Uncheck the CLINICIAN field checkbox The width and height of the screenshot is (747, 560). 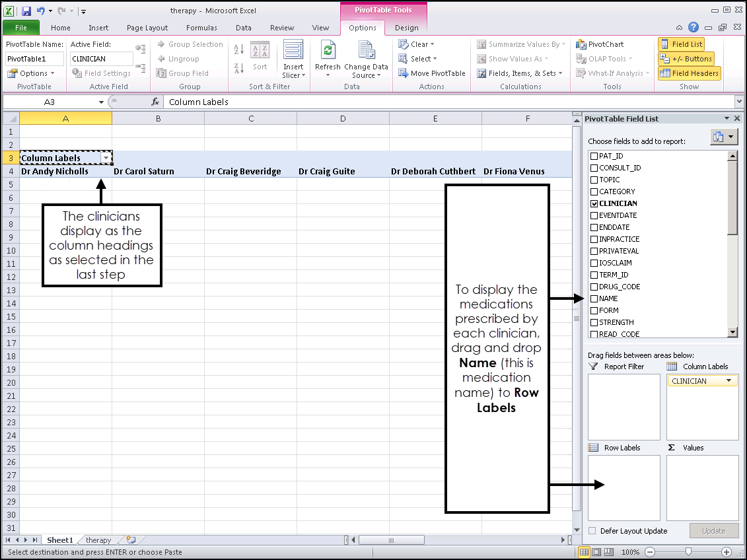[x=594, y=203]
